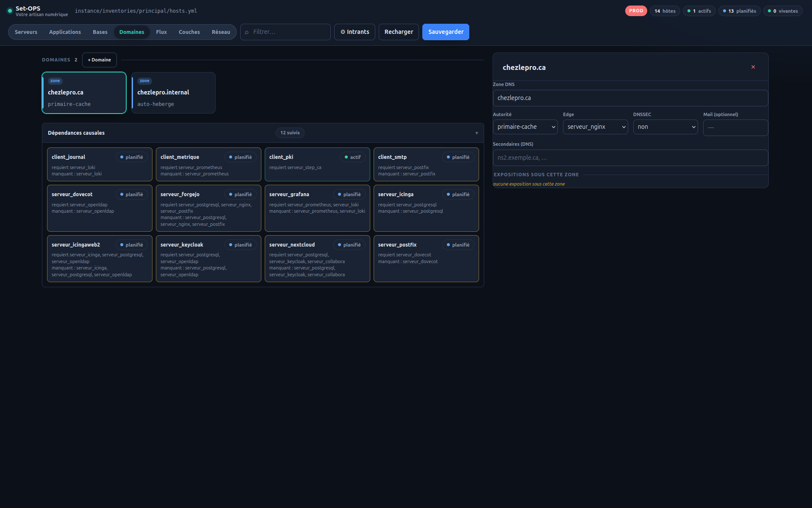The image size is (812, 508).
Task: Open the serveur_postfix dependency card
Action: tap(426, 258)
